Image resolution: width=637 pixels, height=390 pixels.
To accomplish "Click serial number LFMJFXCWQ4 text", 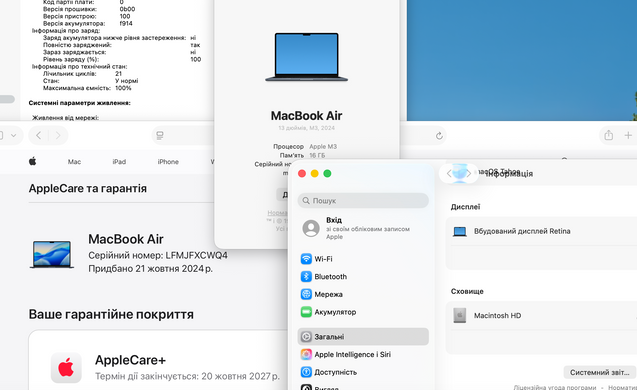I will (197, 255).
